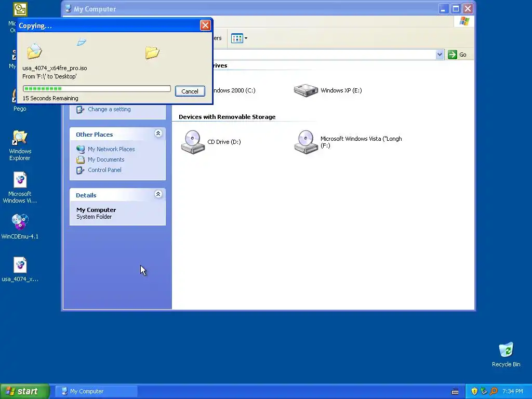Image resolution: width=532 pixels, height=399 pixels.
Task: Click the source folder icon in Copying dialog
Action: point(34,51)
